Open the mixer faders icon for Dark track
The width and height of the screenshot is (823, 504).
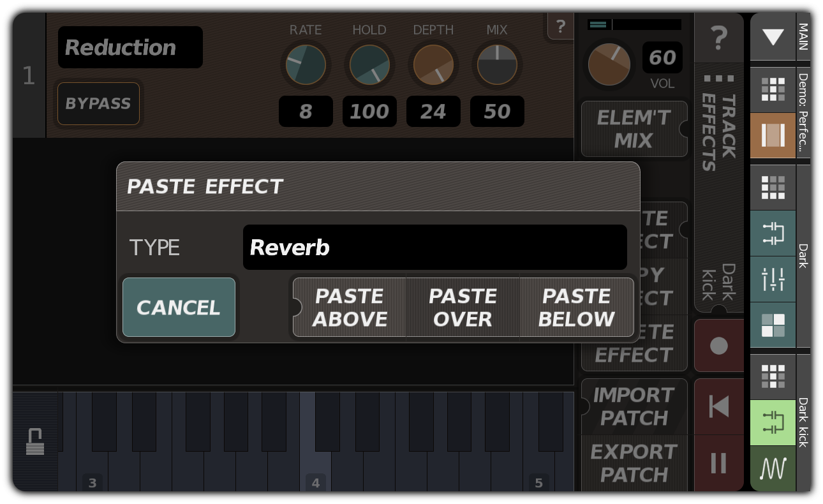(773, 279)
